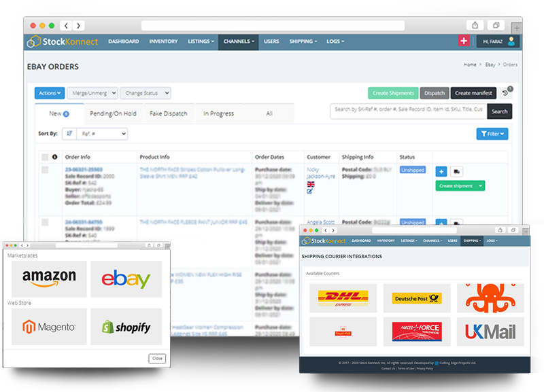Viewport: 544px width, 392px height.
Task: Switch to the Pending/On Hold tab
Action: pyautogui.click(x=114, y=113)
